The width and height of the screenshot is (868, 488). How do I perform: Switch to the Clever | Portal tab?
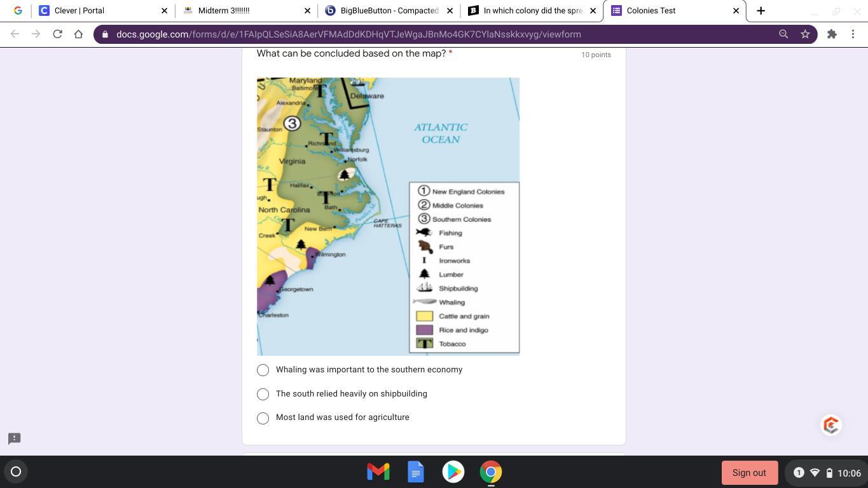(x=102, y=11)
